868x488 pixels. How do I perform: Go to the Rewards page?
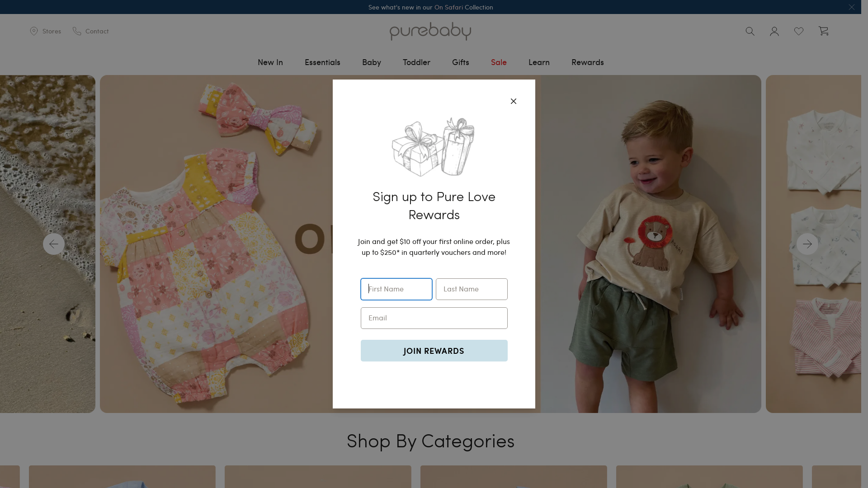click(588, 62)
